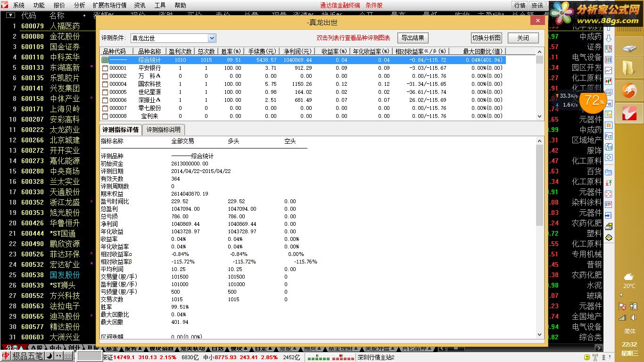The image size is (644, 362).
Task: Select the 综合统计 row in results list
Action: (x=303, y=60)
